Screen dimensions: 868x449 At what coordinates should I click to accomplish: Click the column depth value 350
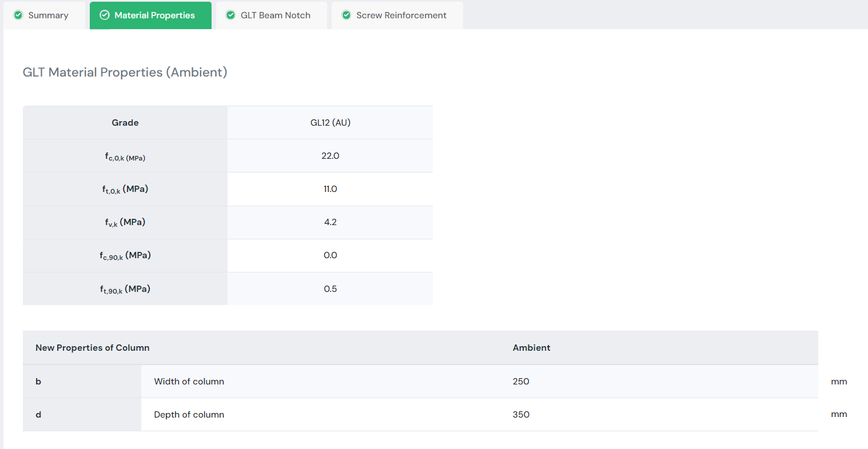(x=521, y=415)
